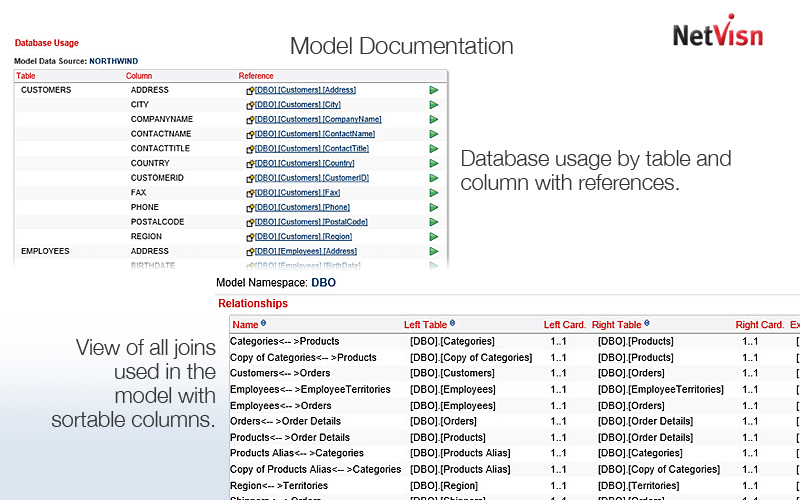Click the green arrow in REGION row
Image resolution: width=800 pixels, height=500 pixels.
[x=434, y=237]
